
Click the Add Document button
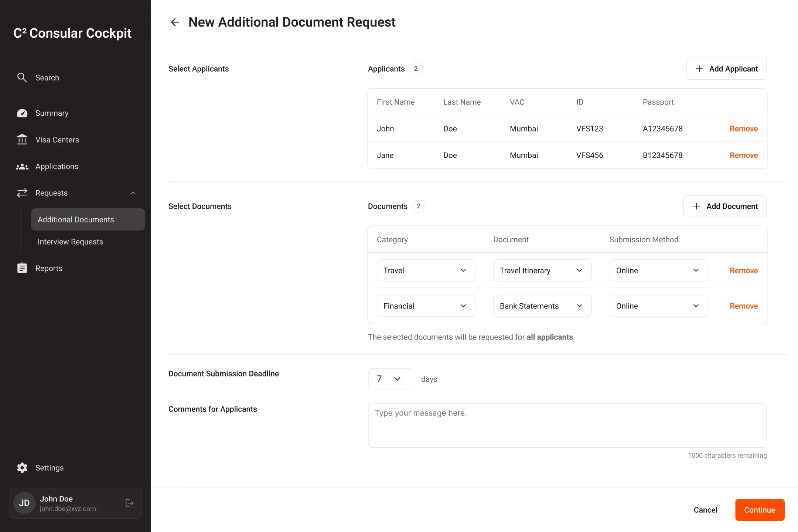point(725,206)
